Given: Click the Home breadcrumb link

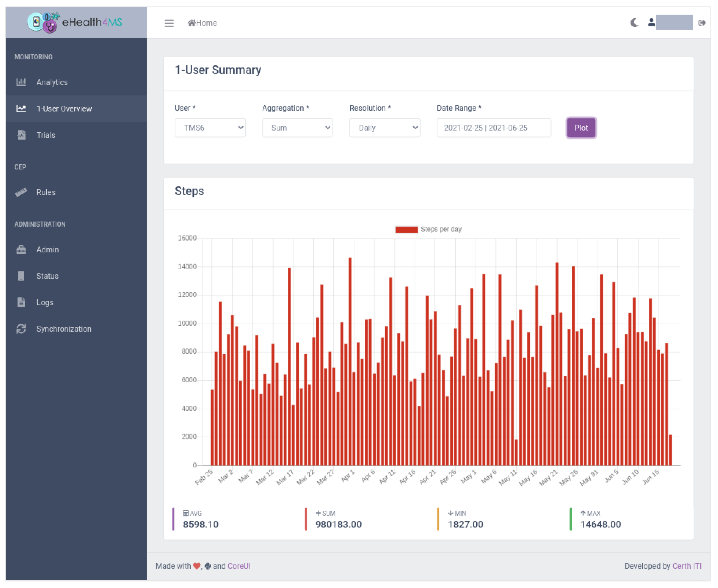Looking at the screenshot, I should [x=203, y=23].
